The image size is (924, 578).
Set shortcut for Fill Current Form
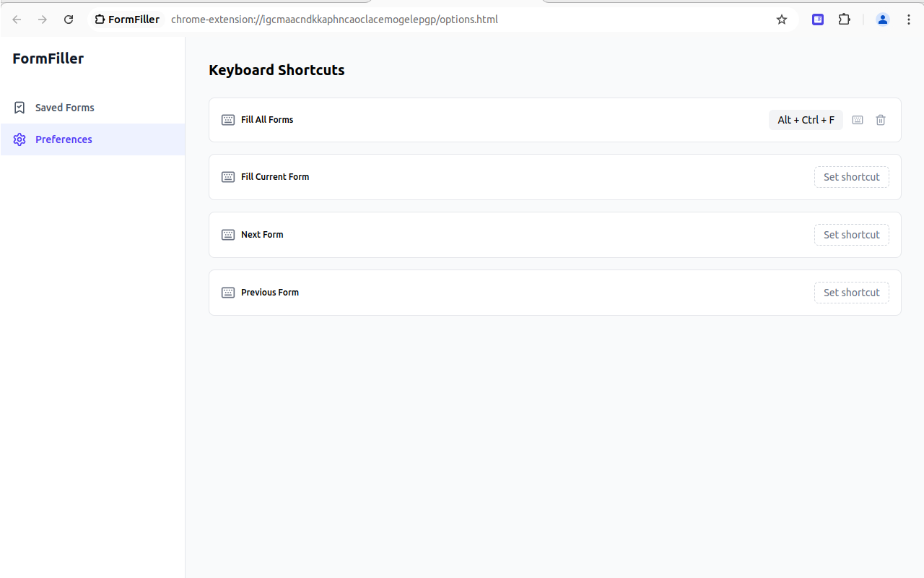852,177
